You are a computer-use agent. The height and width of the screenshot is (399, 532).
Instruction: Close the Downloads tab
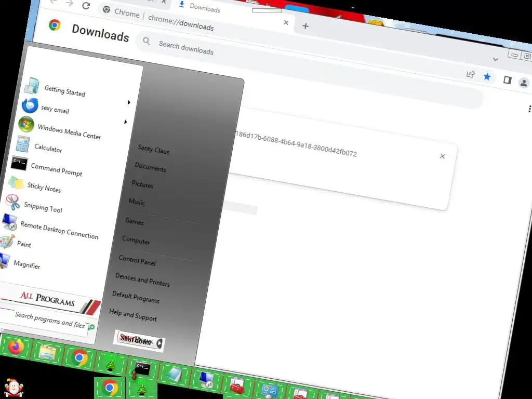click(x=286, y=22)
